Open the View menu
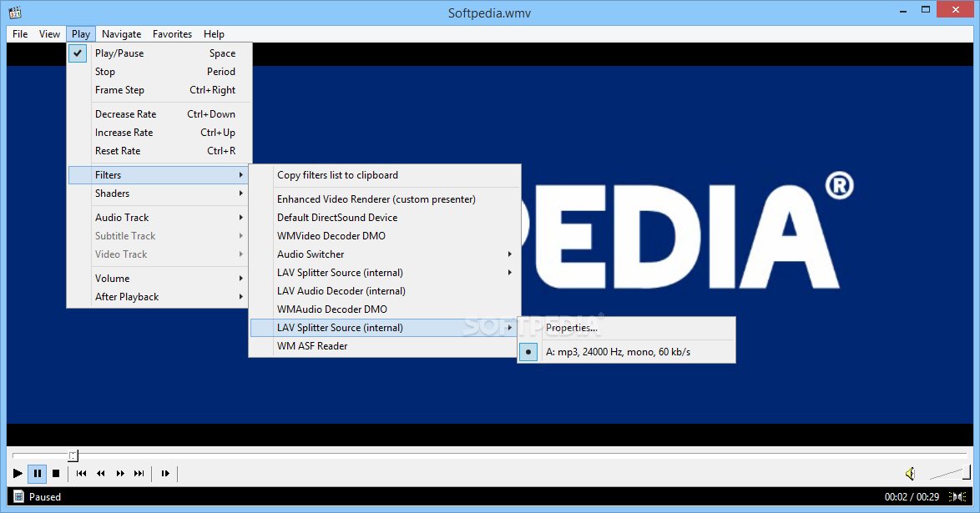This screenshot has height=513, width=980. (x=49, y=33)
